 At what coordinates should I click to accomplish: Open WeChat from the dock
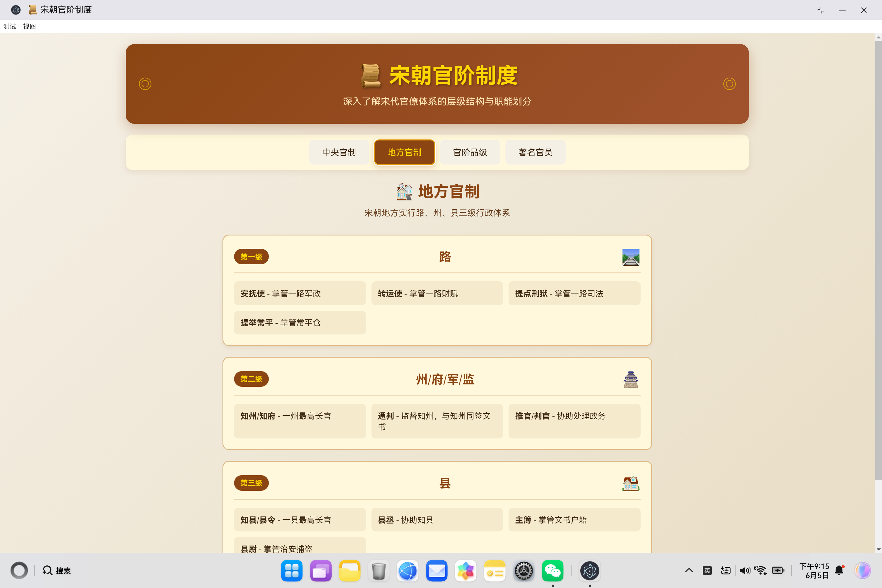pos(553,571)
